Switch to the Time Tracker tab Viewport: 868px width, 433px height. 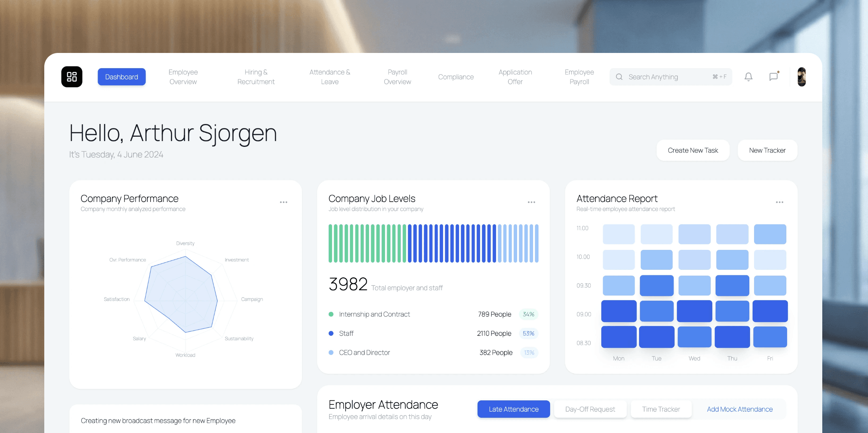pyautogui.click(x=661, y=409)
